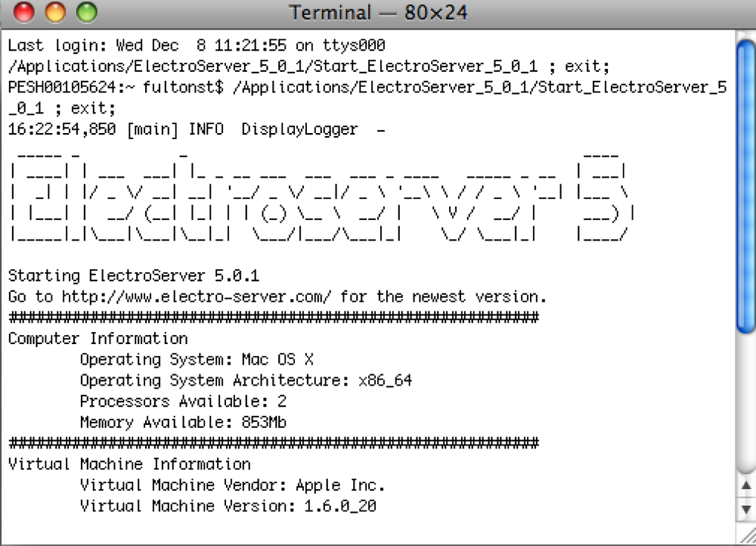Click the blue vertical scrollbar thumb
Image resolution: width=756 pixels, height=546 pixels.
click(746, 187)
